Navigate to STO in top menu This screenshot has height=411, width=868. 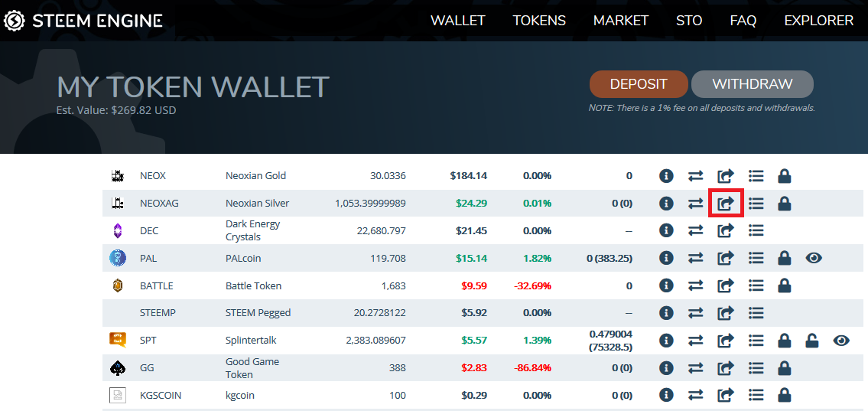tap(689, 21)
